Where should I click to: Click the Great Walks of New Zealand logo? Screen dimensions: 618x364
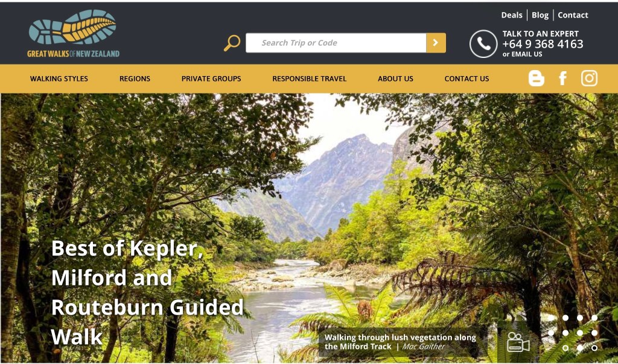[x=73, y=33]
